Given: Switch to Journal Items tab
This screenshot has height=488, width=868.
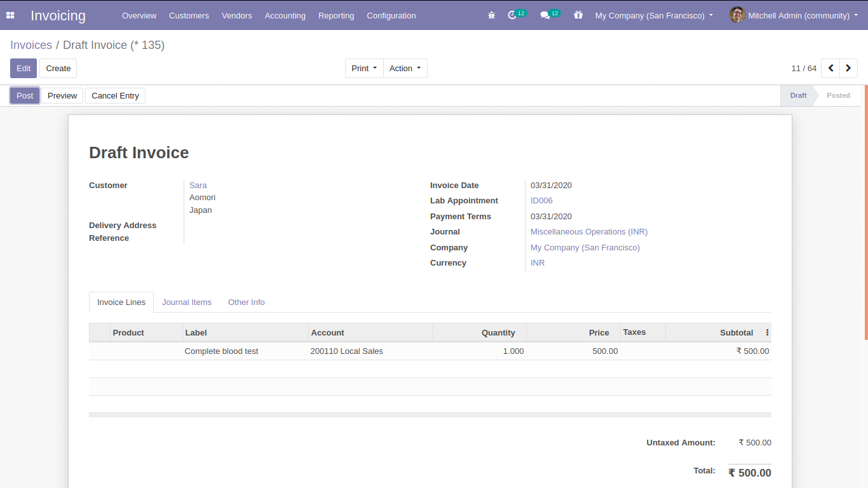Looking at the screenshot, I should (187, 302).
